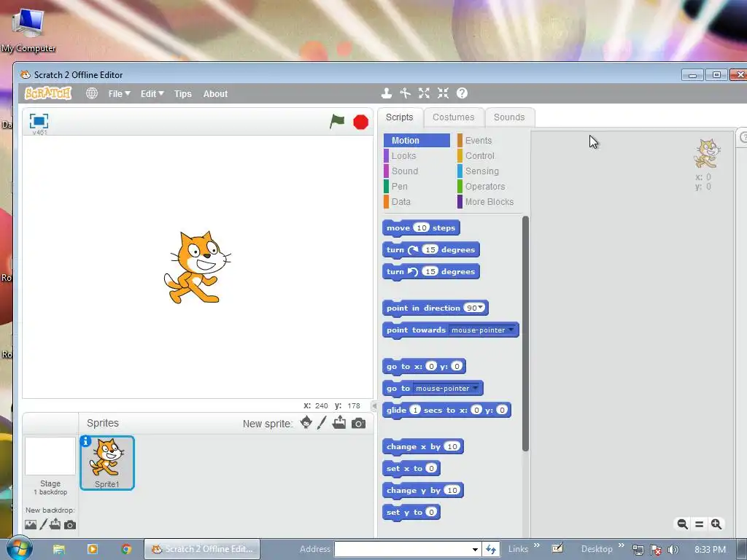Open Sprite1 info button
The width and height of the screenshot is (747, 560).
tap(86, 441)
